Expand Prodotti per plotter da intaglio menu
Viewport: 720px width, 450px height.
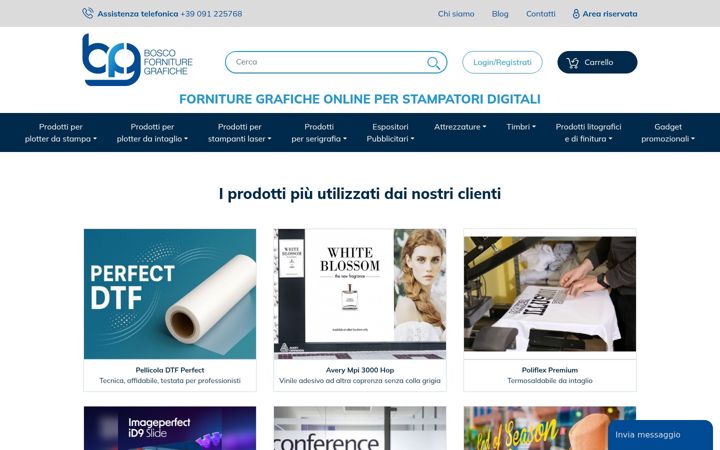[152, 133]
